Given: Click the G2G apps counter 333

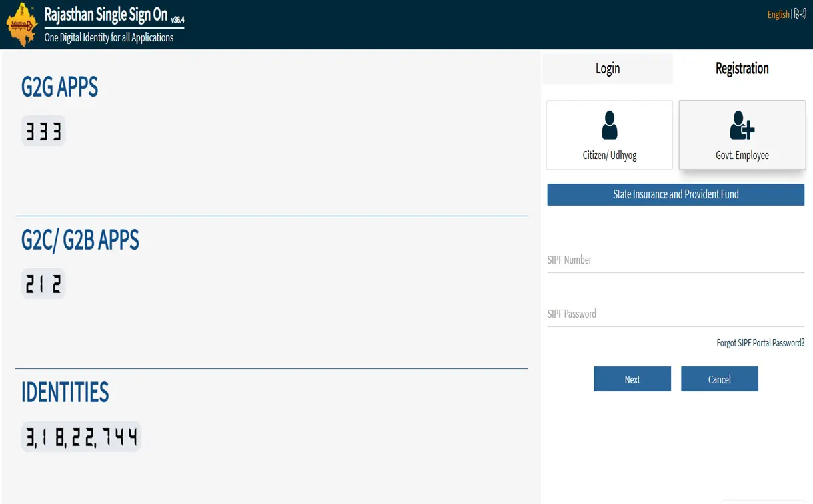Looking at the screenshot, I should pyautogui.click(x=43, y=131).
